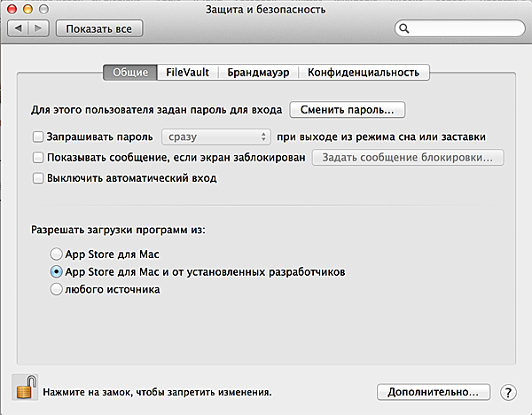This screenshot has height=415, width=532.
Task: Go forward with the right arrow button
Action: point(38,28)
